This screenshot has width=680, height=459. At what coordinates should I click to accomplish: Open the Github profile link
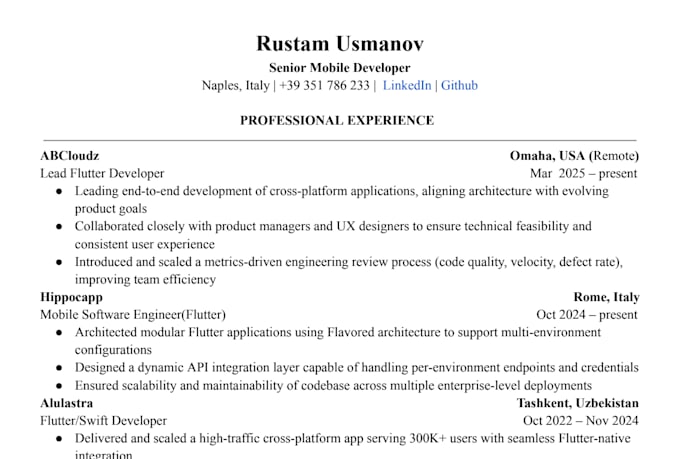(459, 85)
